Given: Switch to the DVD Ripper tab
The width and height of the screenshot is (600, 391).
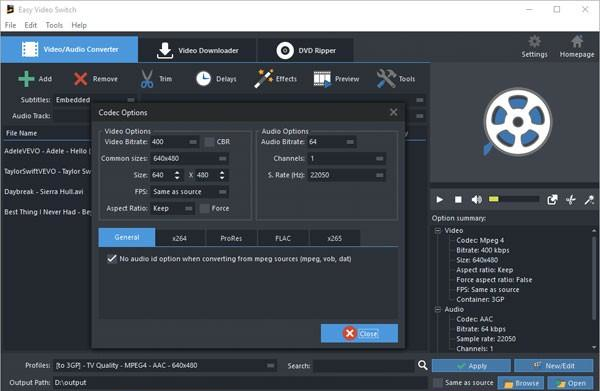Looking at the screenshot, I should tap(306, 50).
